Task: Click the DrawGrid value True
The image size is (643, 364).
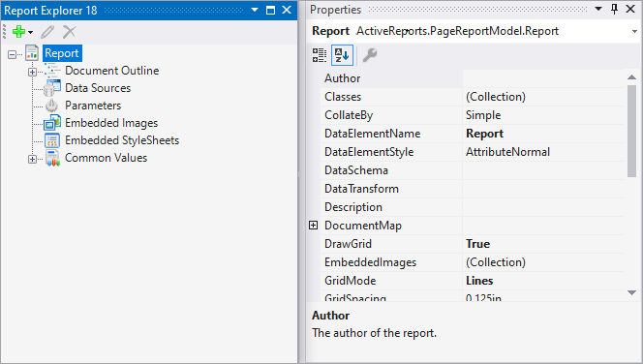Action: click(477, 244)
